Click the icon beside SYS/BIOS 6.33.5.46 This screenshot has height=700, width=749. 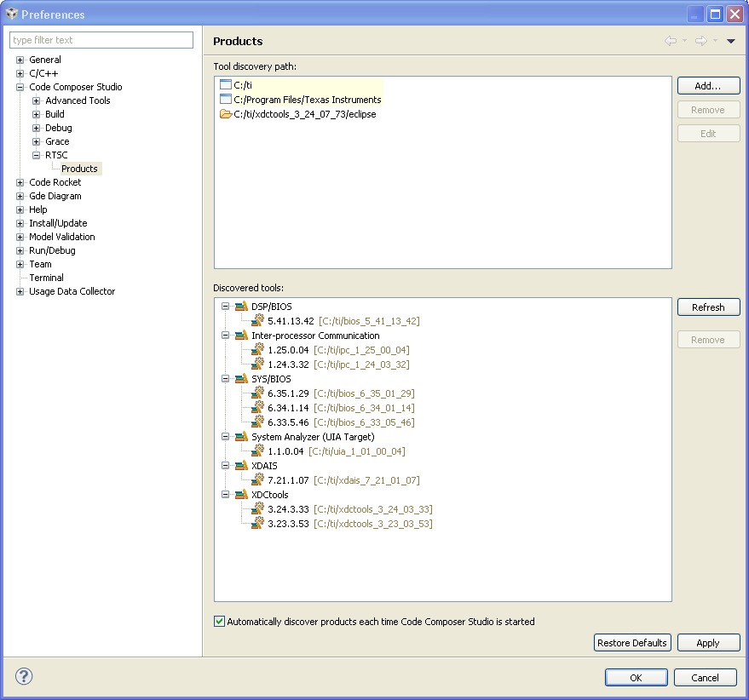click(x=257, y=422)
